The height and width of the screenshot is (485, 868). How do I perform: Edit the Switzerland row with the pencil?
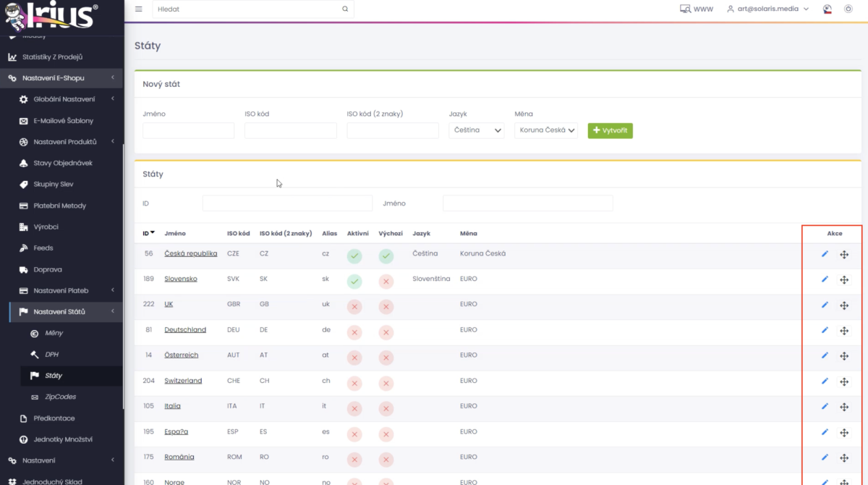[x=825, y=381]
